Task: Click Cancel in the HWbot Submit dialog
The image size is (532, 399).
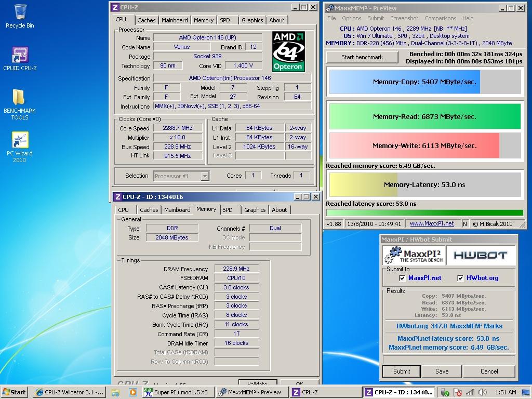Action: tap(489, 371)
